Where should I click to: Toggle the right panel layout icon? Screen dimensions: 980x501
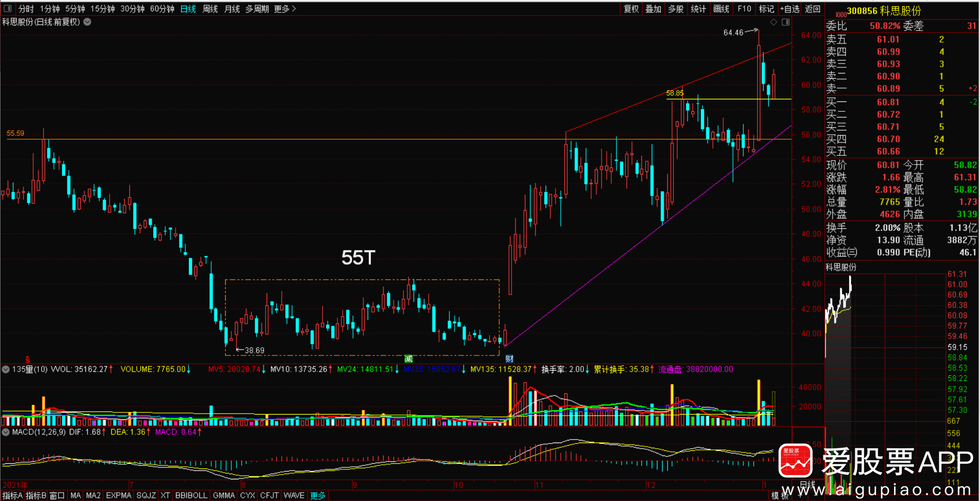click(785, 22)
